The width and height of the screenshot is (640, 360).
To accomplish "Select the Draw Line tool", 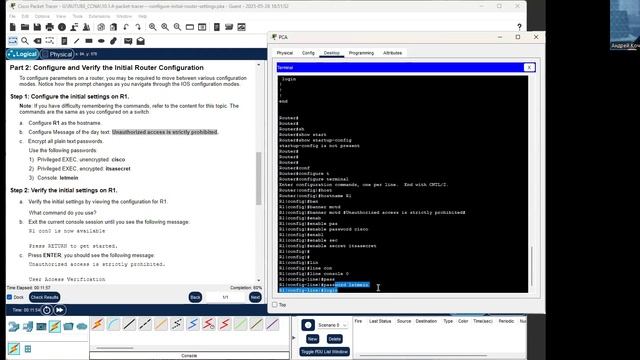I will pyautogui.click(x=76, y=41).
